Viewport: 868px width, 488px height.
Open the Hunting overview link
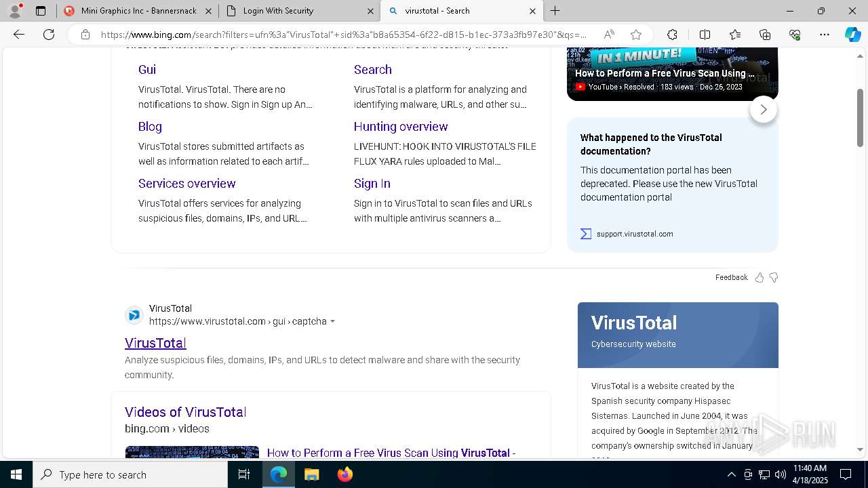pyautogui.click(x=401, y=127)
